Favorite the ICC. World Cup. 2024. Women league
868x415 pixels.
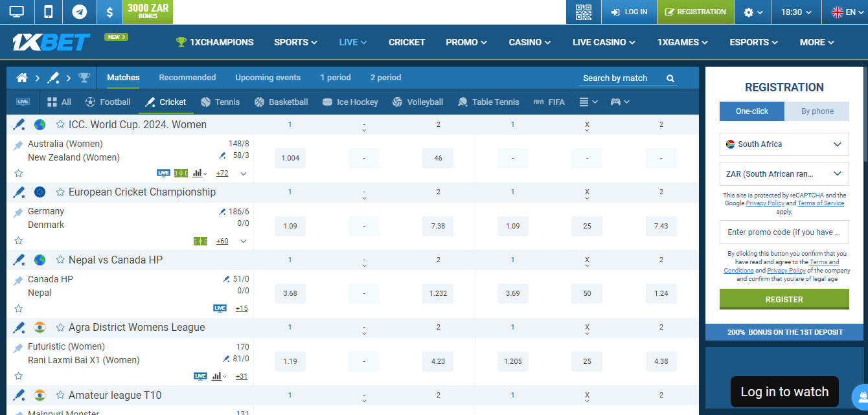pyautogui.click(x=60, y=124)
